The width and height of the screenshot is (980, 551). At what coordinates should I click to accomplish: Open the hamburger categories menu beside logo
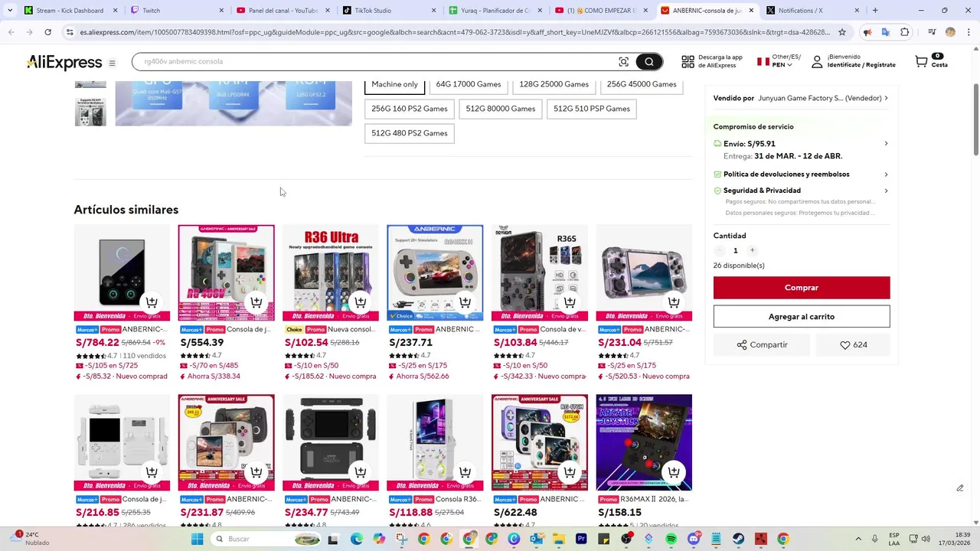pyautogui.click(x=112, y=64)
